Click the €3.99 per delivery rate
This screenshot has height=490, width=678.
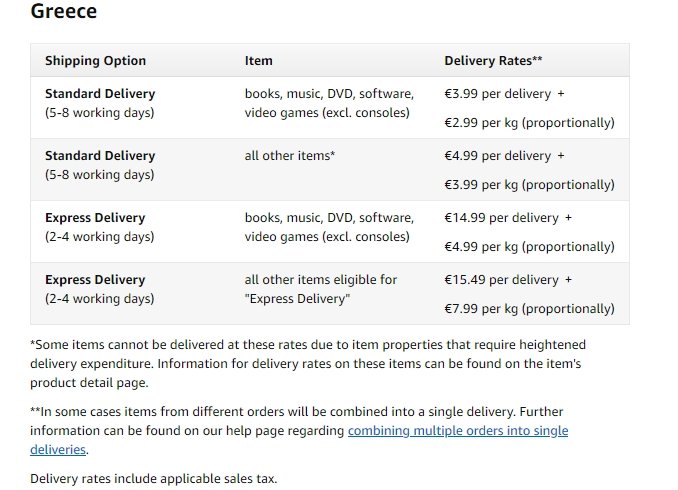coord(497,94)
